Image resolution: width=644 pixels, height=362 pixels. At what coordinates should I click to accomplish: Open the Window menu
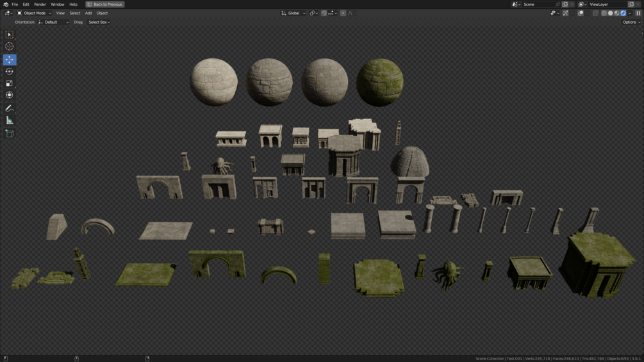(58, 4)
